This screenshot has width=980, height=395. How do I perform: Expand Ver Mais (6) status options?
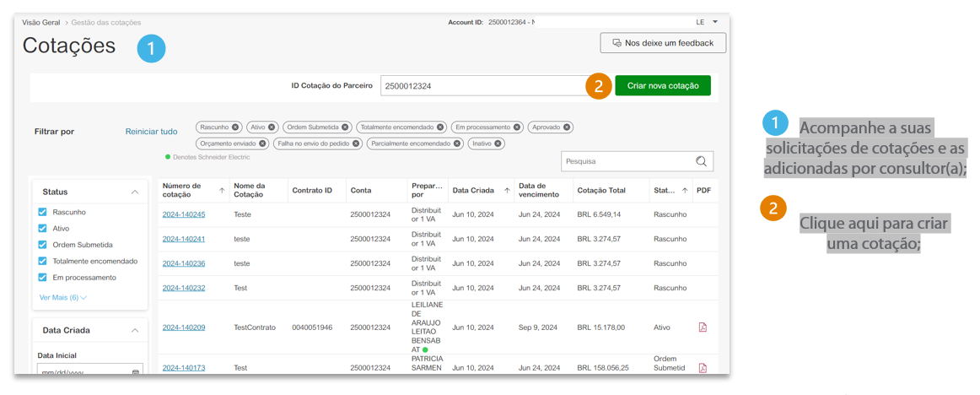tap(62, 297)
